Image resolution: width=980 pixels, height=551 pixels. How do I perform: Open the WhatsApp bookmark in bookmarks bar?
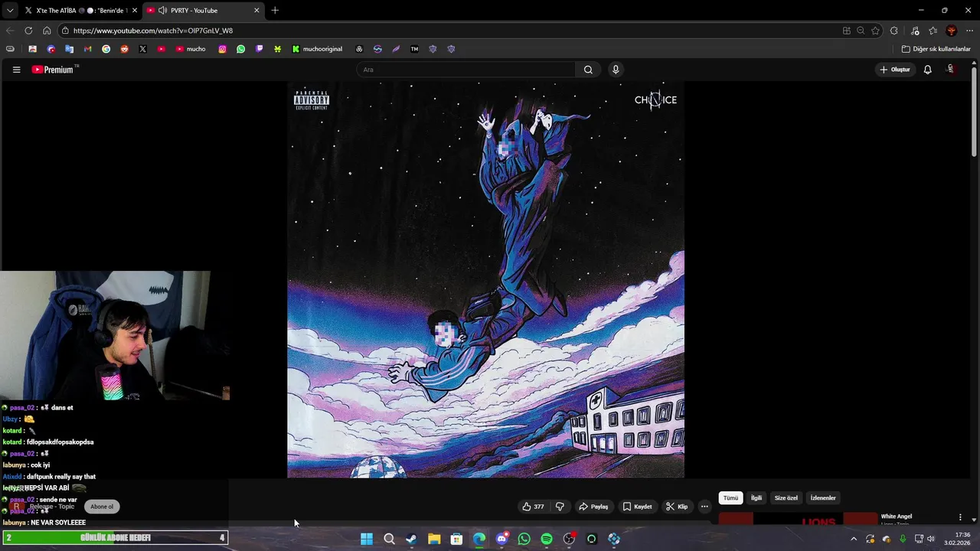[241, 49]
